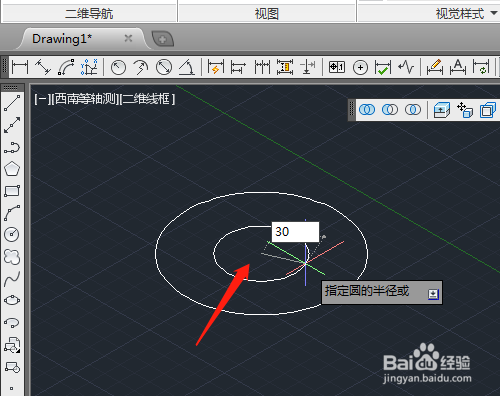Expand the 视觉样式 panel dropdown arrow
This screenshot has width=500, height=396.
point(494,13)
